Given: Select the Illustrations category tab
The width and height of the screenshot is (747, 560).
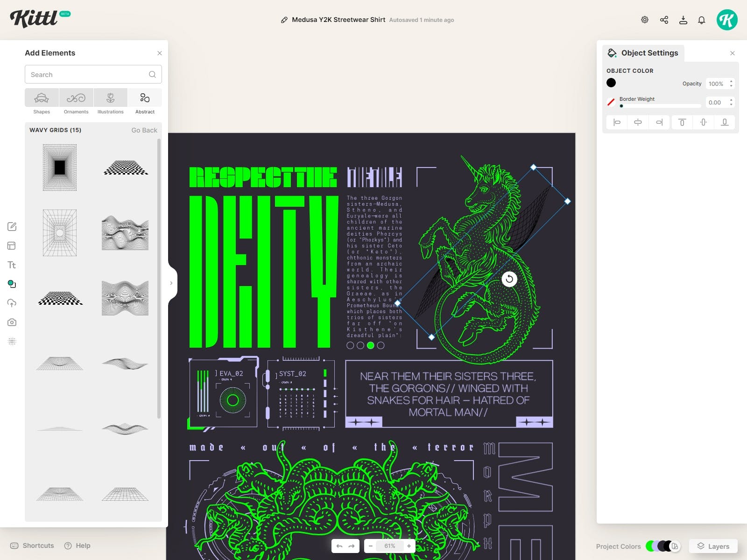Looking at the screenshot, I should [111, 102].
